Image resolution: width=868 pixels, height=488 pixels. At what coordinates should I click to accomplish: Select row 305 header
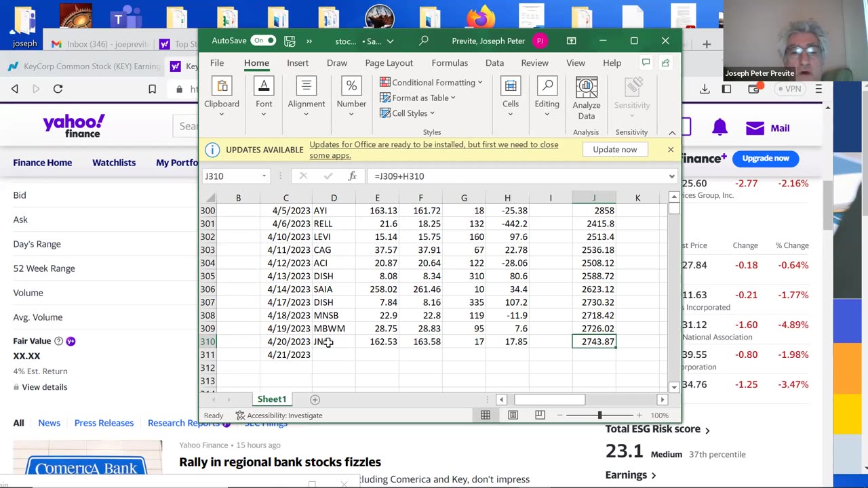[x=208, y=277]
